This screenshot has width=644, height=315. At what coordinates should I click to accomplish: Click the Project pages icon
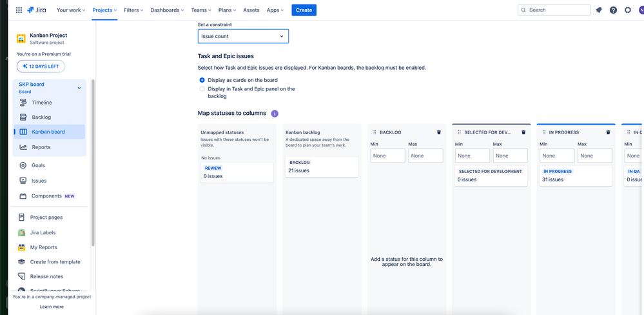tap(22, 217)
